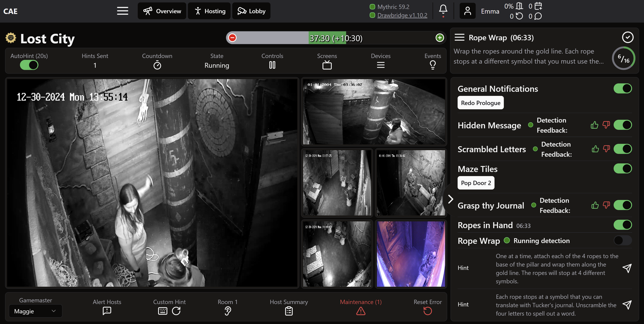Open the Countdown timer icon
Viewport: 644px width, 324px height.
157,65
